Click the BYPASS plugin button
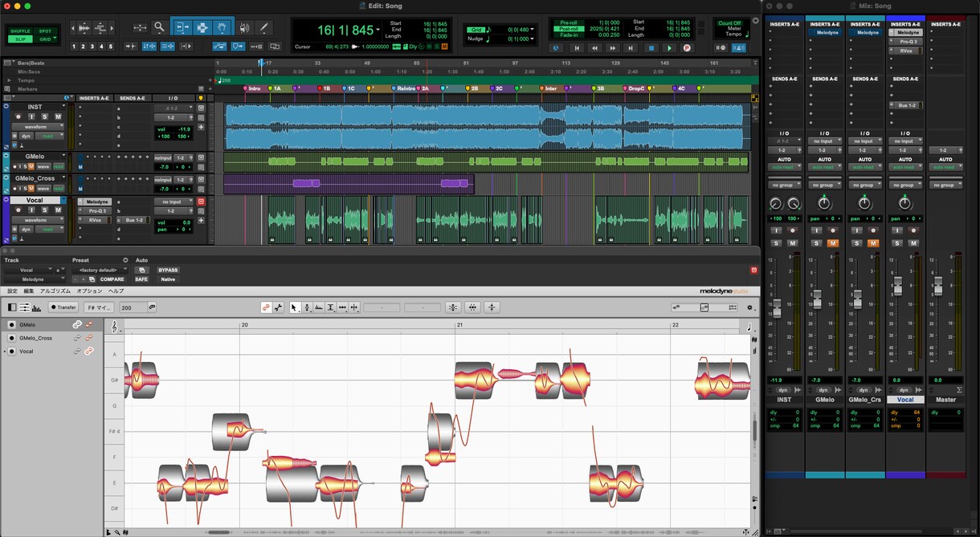The height and width of the screenshot is (537, 980). (168, 270)
